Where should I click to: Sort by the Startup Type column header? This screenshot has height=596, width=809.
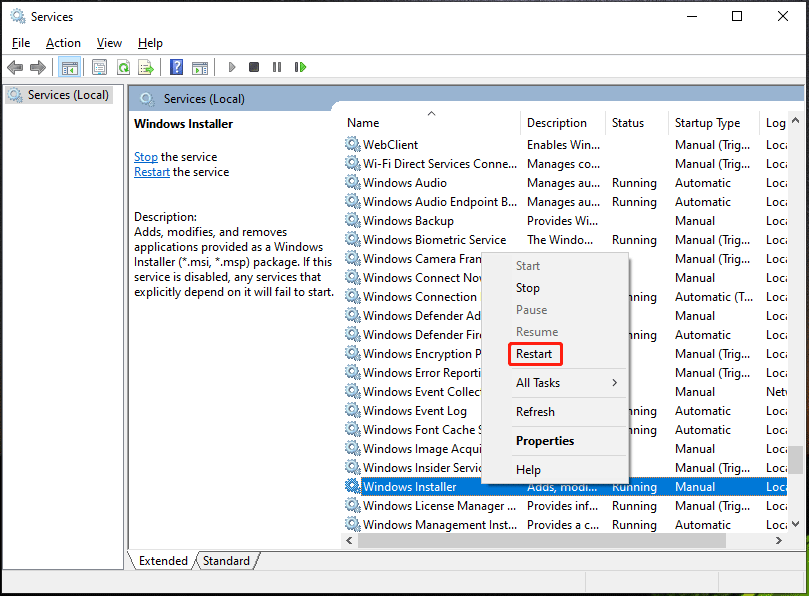pyautogui.click(x=714, y=123)
